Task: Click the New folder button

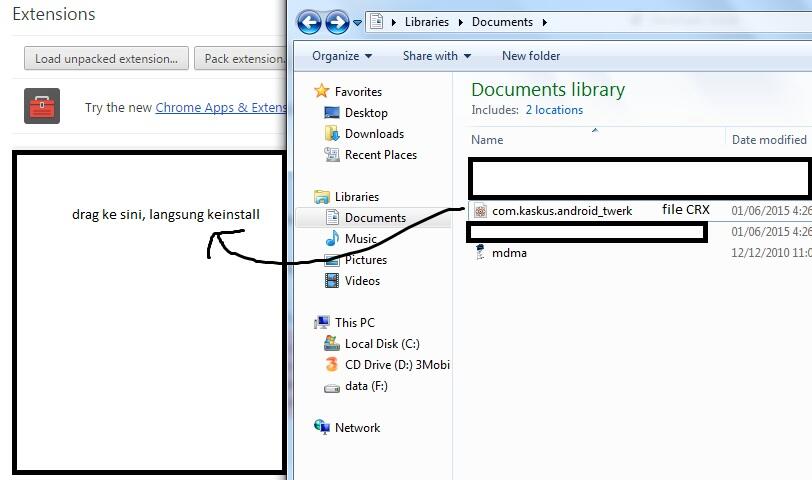Action: 531,56
